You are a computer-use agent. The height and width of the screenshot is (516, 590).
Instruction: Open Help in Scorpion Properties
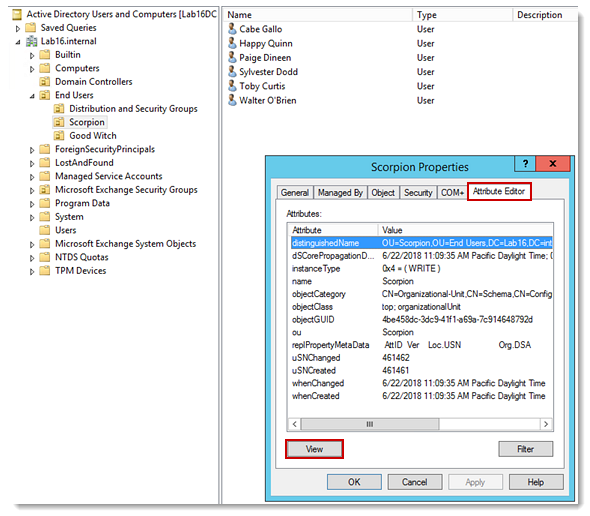536,482
